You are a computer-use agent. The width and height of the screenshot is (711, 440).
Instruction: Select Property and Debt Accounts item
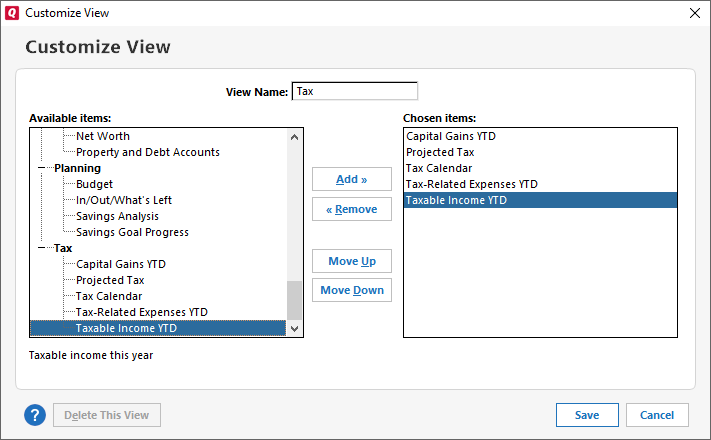click(x=147, y=152)
